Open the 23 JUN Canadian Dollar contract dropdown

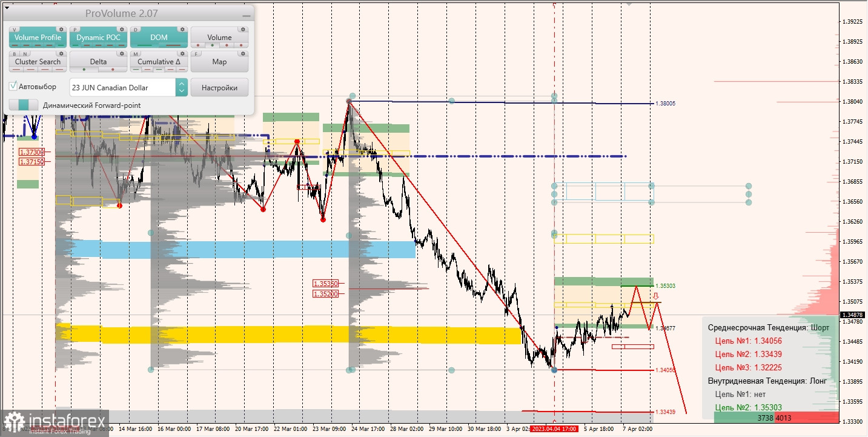click(x=128, y=87)
